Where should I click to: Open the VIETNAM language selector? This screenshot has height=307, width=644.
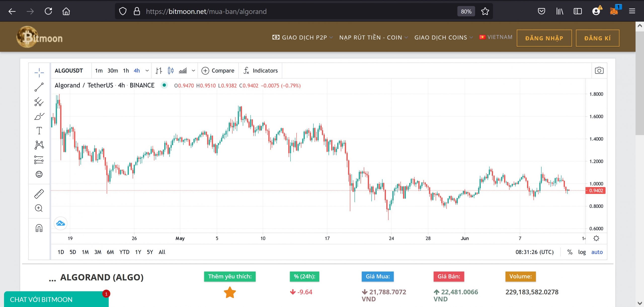(x=496, y=37)
